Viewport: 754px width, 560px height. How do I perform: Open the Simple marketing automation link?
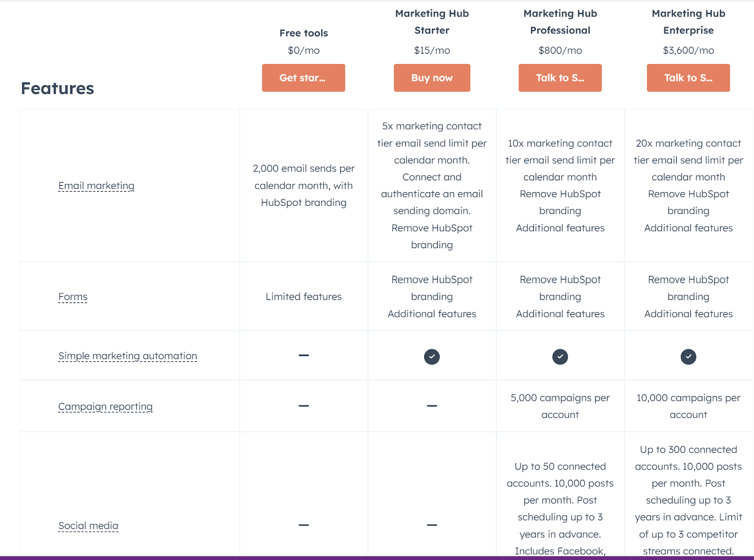pos(128,356)
